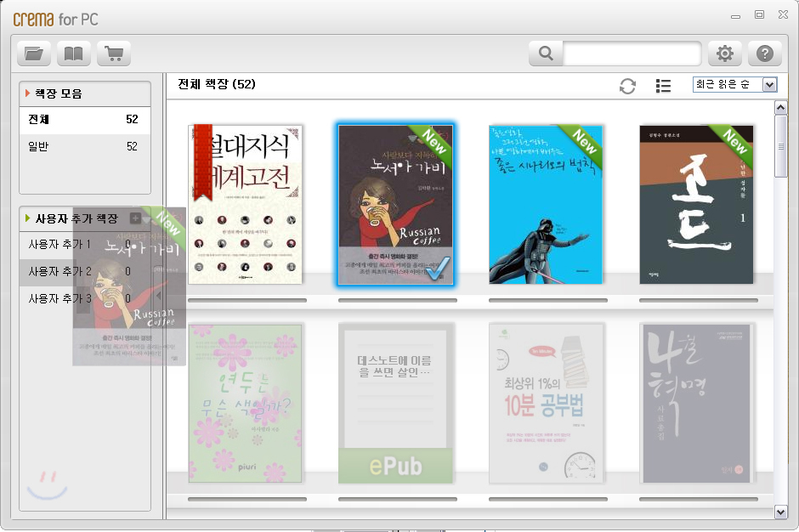The width and height of the screenshot is (799, 532).
Task: Select the black and brown 혼 book cover
Action: point(697,204)
